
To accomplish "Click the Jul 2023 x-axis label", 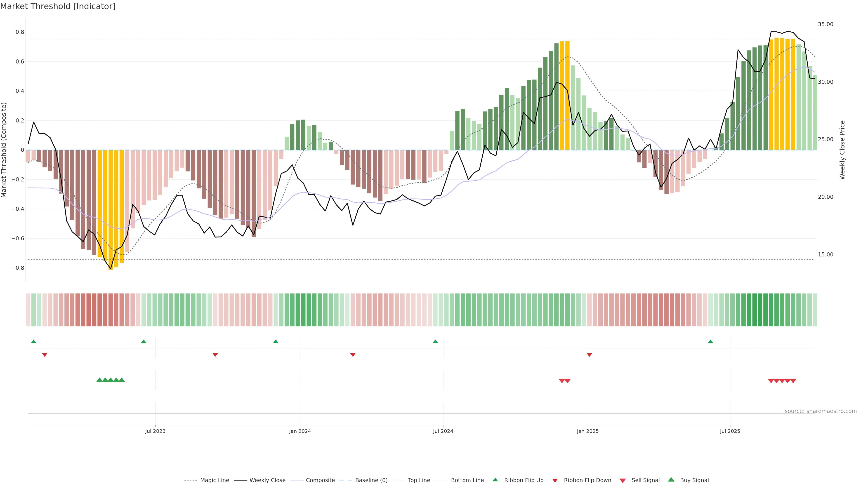I will [155, 431].
